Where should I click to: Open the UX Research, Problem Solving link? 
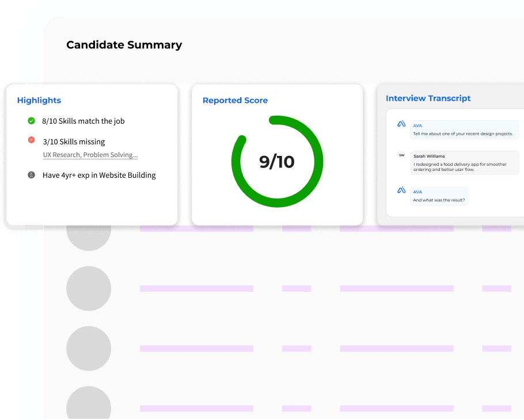(x=90, y=155)
